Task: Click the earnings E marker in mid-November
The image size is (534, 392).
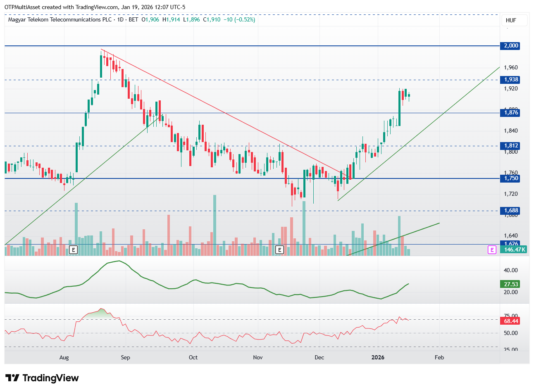Action: [x=280, y=249]
